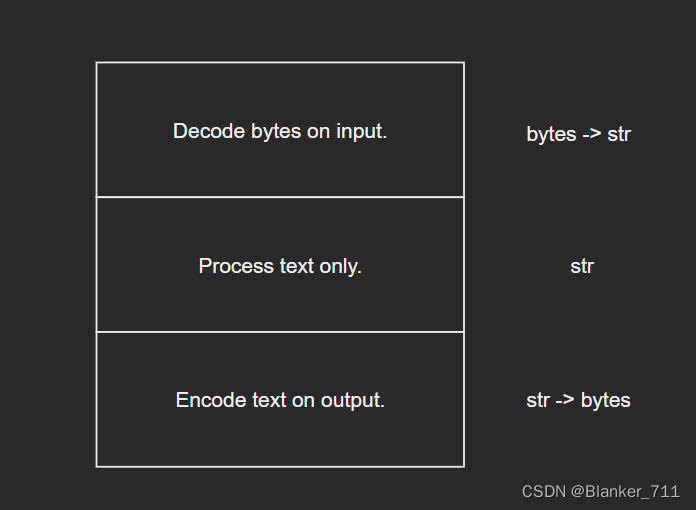Click the "bytes -> str" label
Image resolution: width=696 pixels, height=510 pixels.
click(x=578, y=134)
